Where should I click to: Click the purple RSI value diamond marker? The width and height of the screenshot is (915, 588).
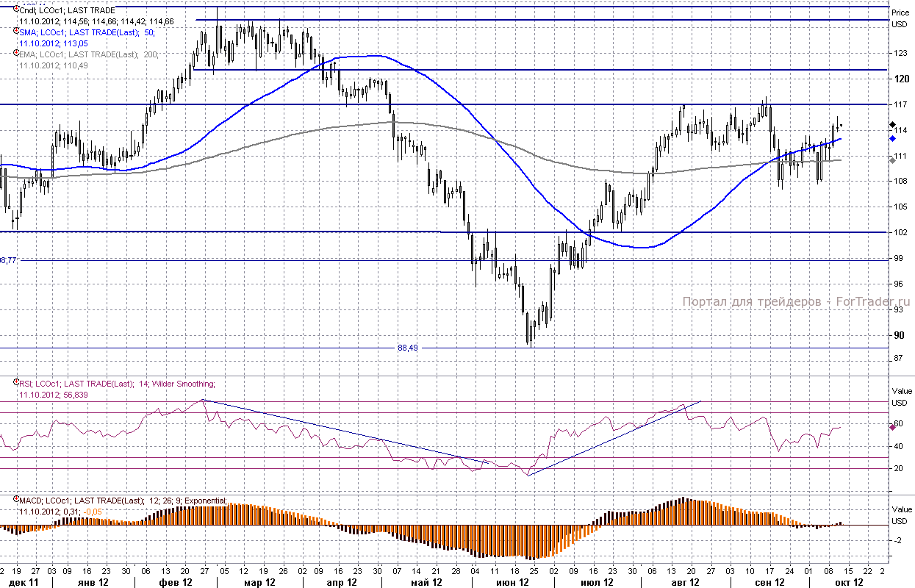pos(892,426)
